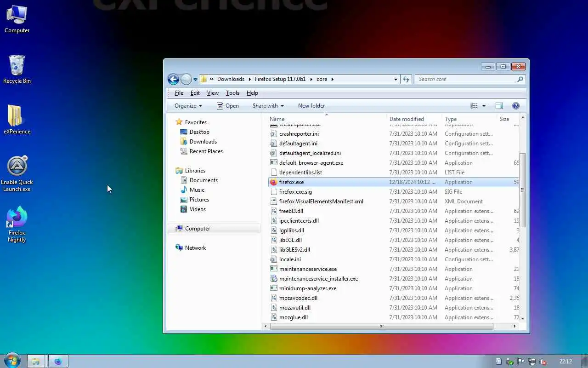Image resolution: width=588 pixels, height=368 pixels.
Task: Open the Edit menu
Action: pos(195,93)
